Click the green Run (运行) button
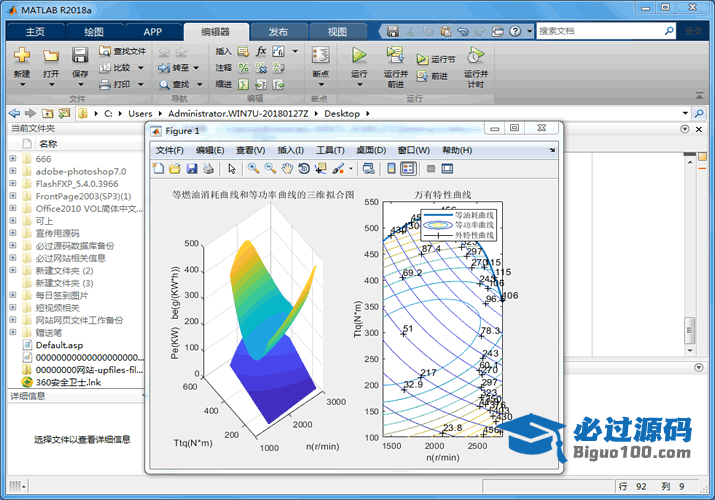Screen dimensions: 715x500 coord(359,56)
